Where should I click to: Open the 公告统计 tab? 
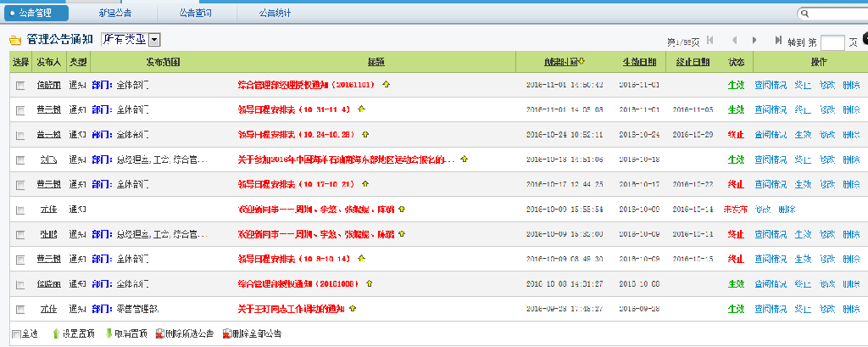(x=276, y=14)
